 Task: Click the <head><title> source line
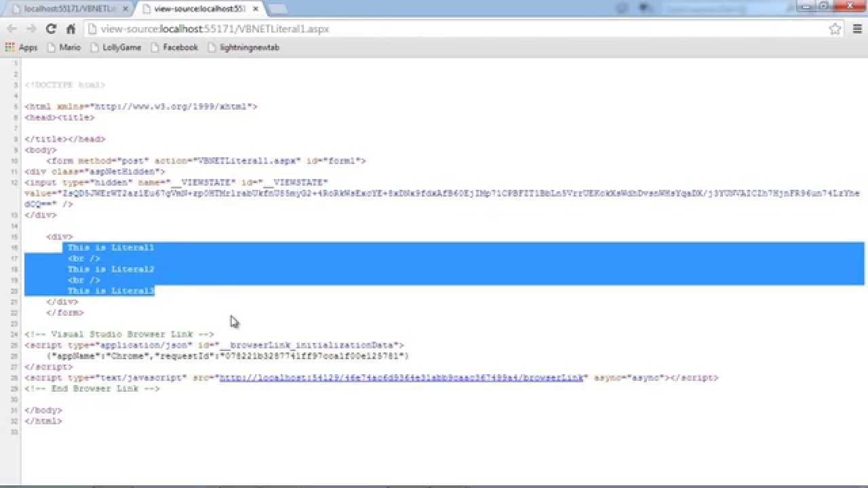pyautogui.click(x=60, y=117)
